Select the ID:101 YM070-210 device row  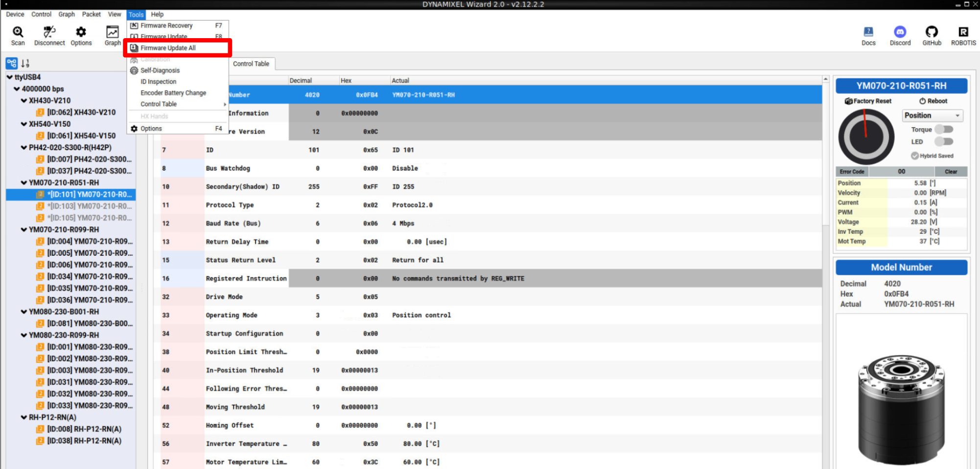pos(71,195)
